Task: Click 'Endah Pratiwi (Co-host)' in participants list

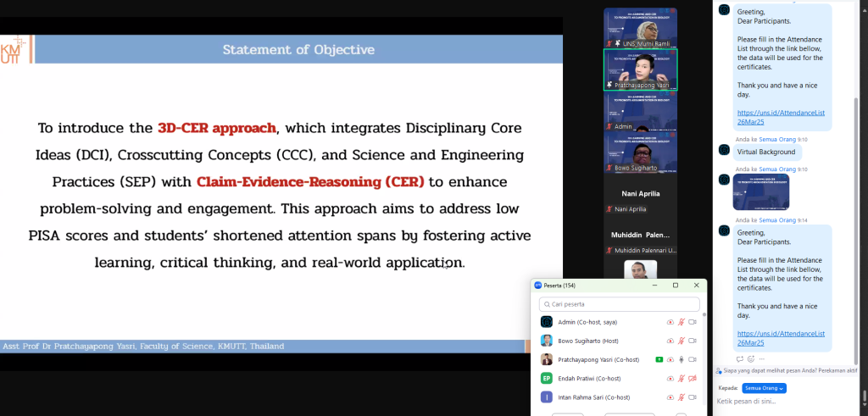Action: coord(589,379)
